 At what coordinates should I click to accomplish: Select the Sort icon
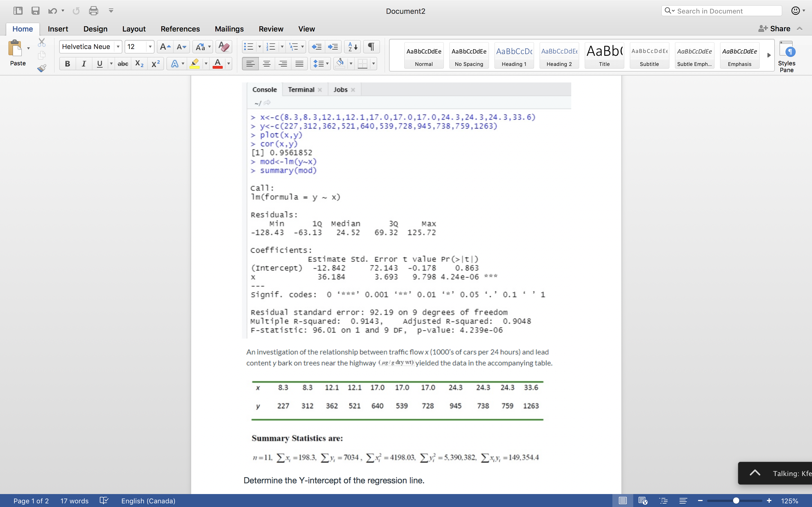(x=352, y=46)
